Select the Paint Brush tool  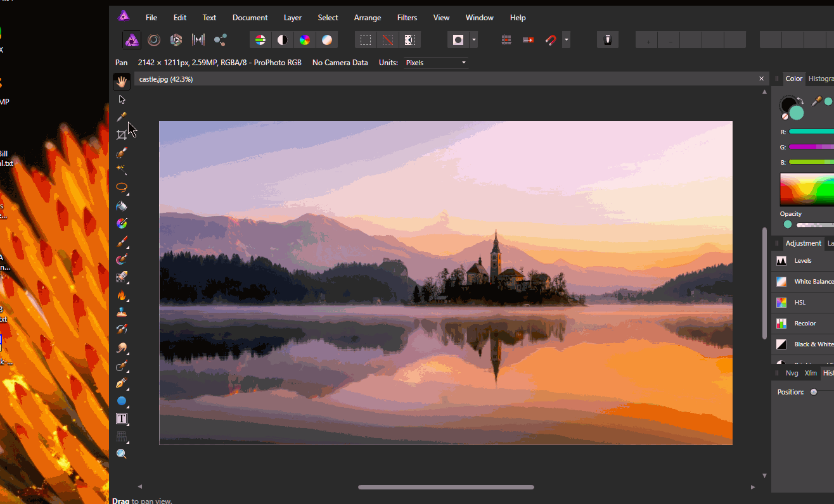122,241
